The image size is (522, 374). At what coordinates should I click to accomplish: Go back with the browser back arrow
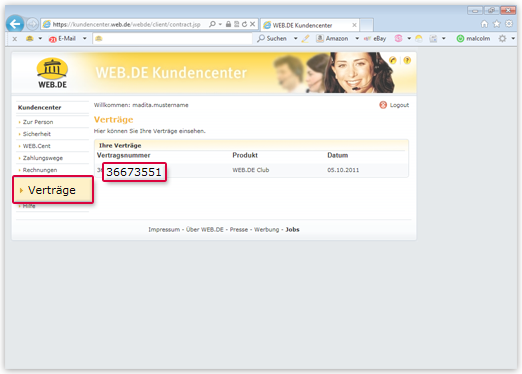[x=15, y=24]
